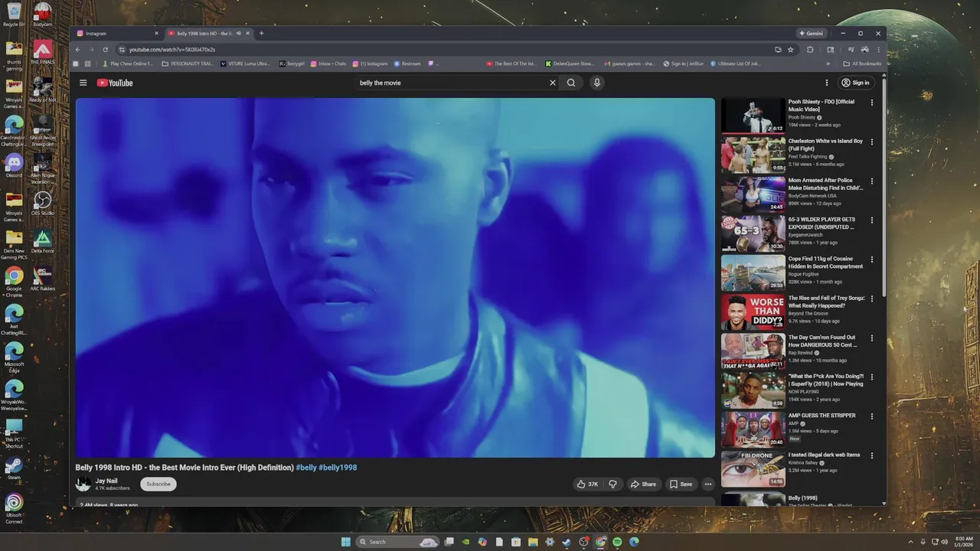Open the Restream bookmark
This screenshot has width=980, height=551.
[407, 64]
